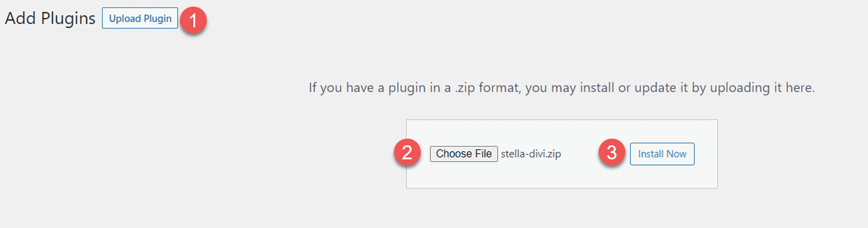Viewport: 868px width, 228px height.
Task: Tap the numbered marker left of Choose File
Action: [407, 153]
